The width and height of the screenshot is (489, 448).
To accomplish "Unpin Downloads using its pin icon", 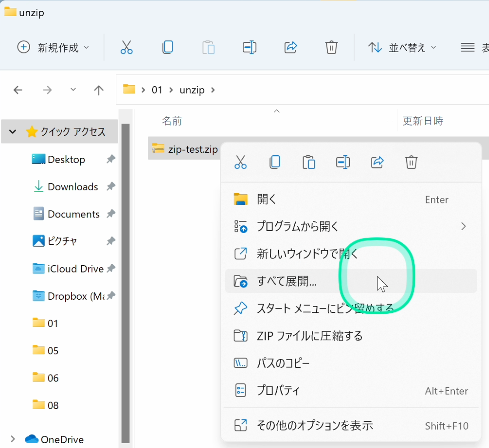I will 111,186.
